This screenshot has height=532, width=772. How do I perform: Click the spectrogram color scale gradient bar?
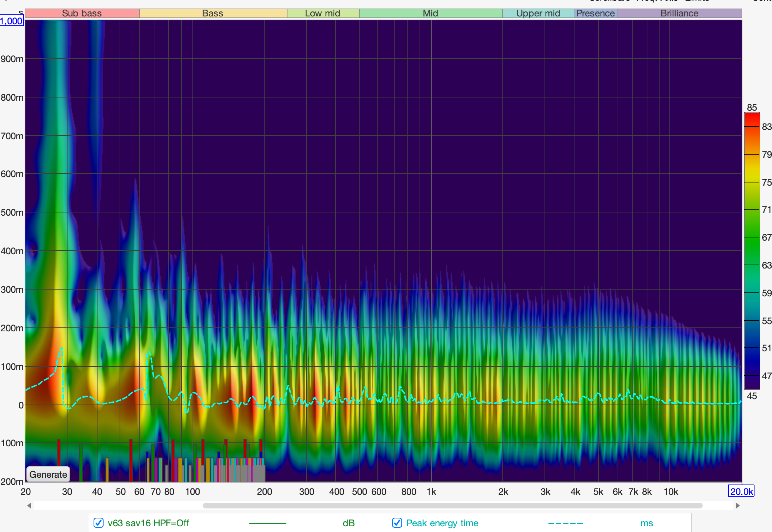click(x=752, y=250)
